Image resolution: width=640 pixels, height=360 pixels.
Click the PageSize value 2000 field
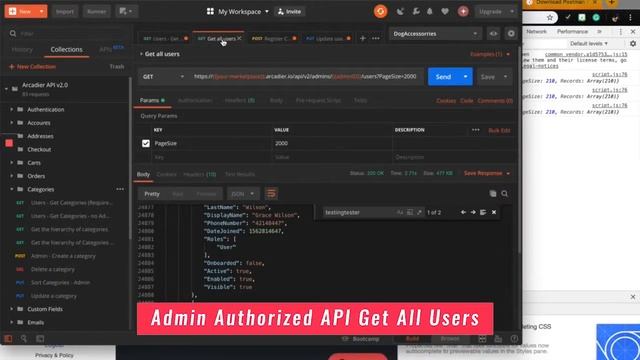332,143
